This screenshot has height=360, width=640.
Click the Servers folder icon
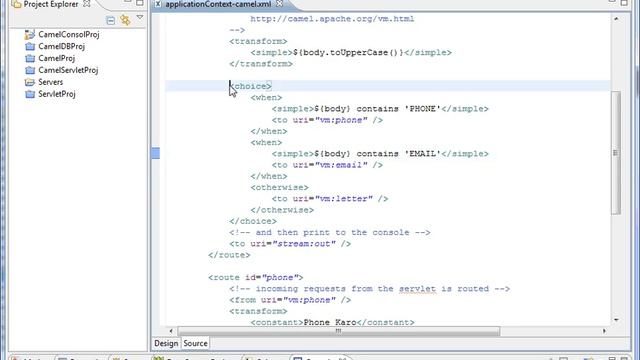pyautogui.click(x=30, y=82)
